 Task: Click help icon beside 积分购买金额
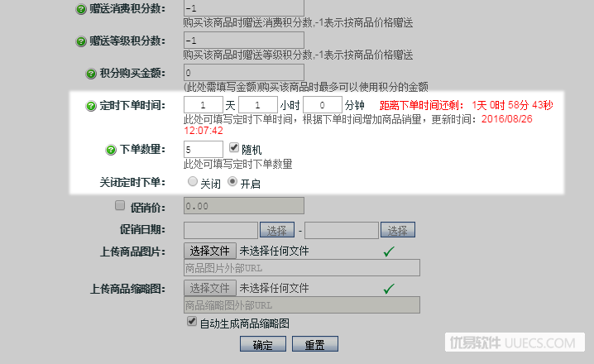pos(91,74)
